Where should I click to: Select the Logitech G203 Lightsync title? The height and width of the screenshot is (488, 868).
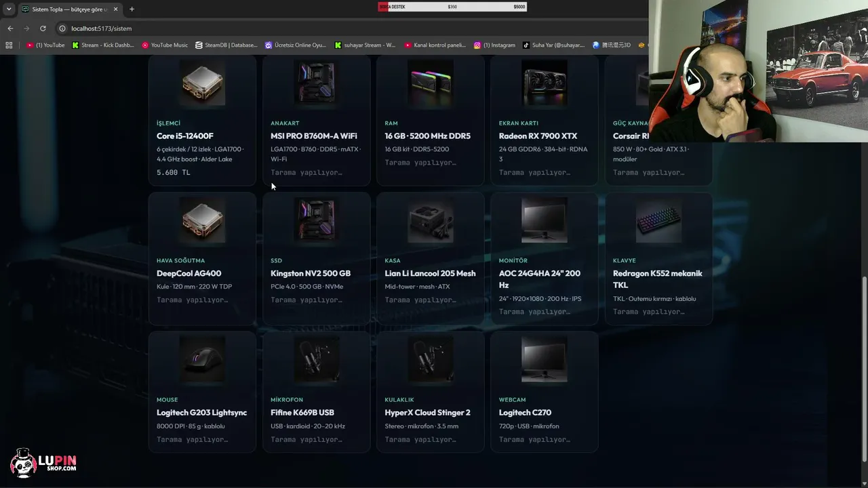202,413
